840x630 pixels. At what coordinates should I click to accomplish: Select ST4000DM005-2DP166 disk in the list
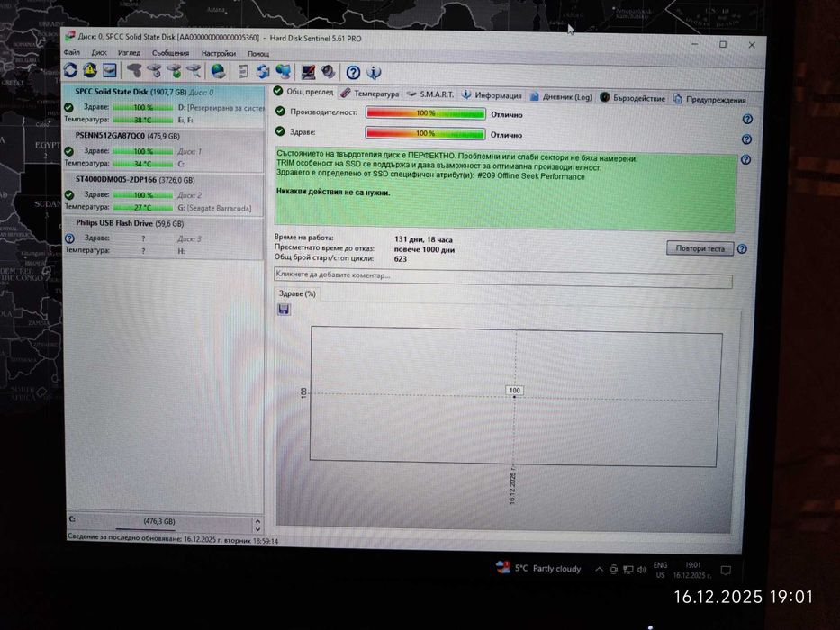(x=164, y=193)
